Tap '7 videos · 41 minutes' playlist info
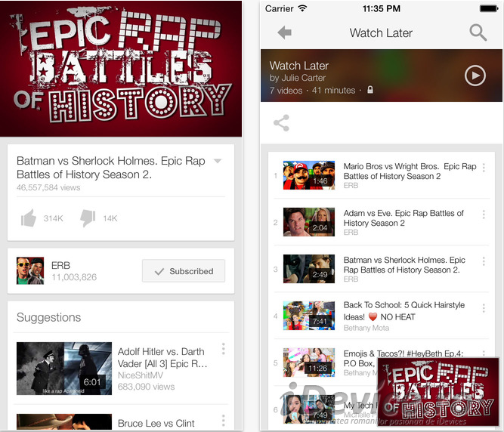 pos(312,91)
